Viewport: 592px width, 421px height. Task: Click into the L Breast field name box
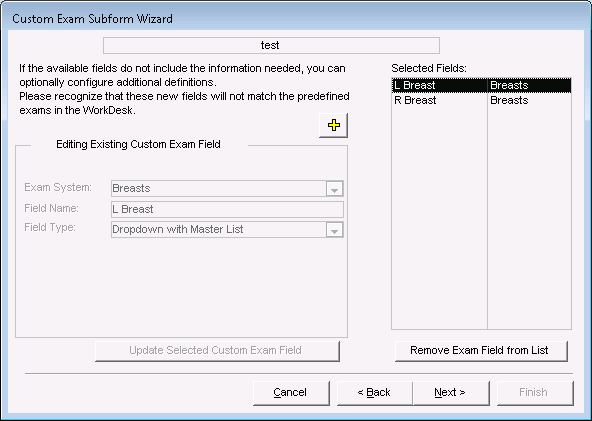[227, 209]
